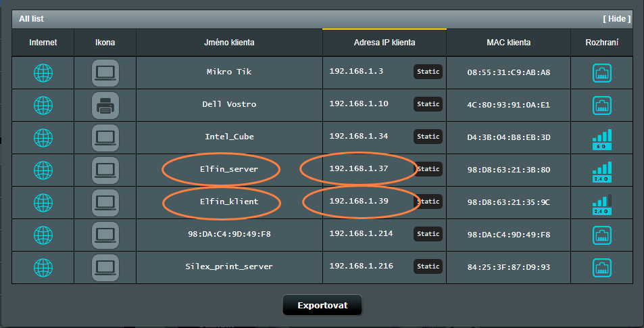This screenshot has height=328, width=644.
Task: Click the wired Ethernet icon for Silex_print_server
Action: pos(601,267)
